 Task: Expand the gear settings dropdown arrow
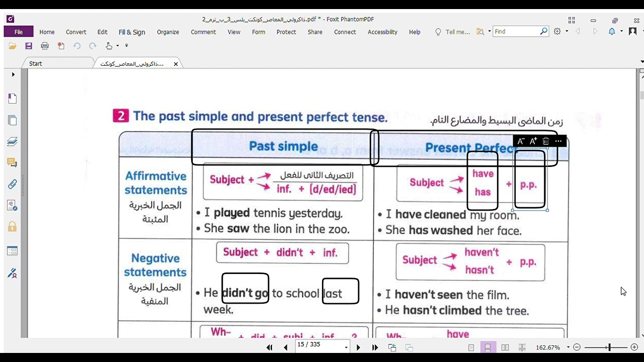[567, 31]
